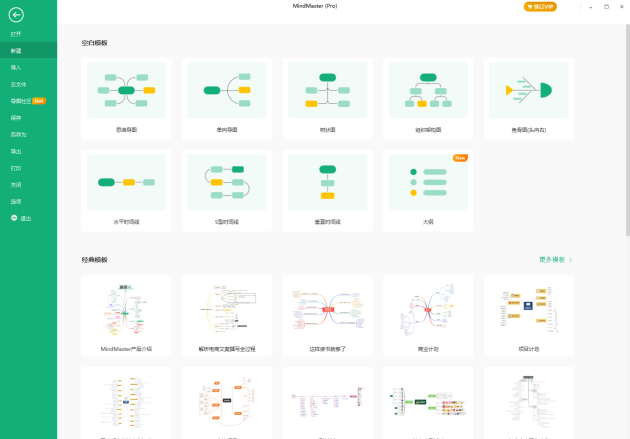
Task: Click the 单向导图 template caption
Action: (227, 130)
